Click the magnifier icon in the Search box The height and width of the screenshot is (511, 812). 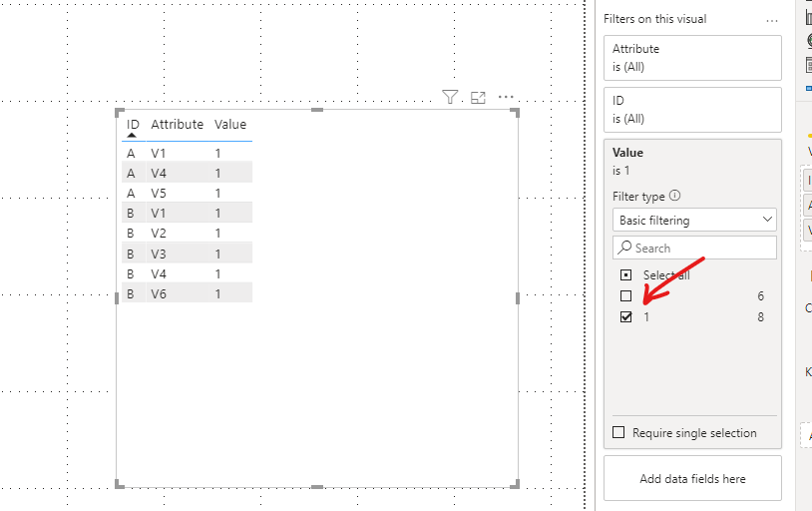(x=625, y=248)
